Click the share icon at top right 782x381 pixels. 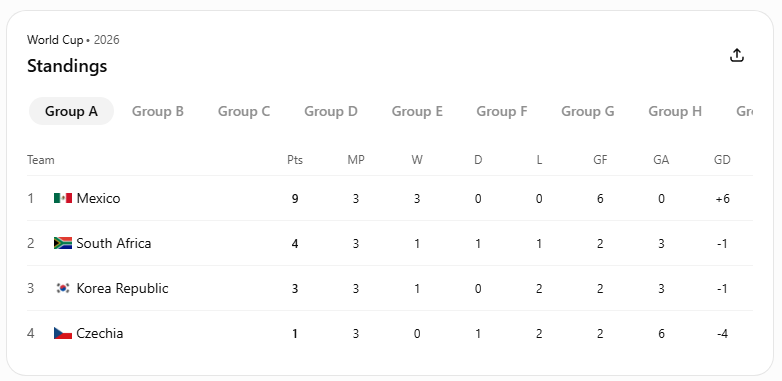coord(737,55)
